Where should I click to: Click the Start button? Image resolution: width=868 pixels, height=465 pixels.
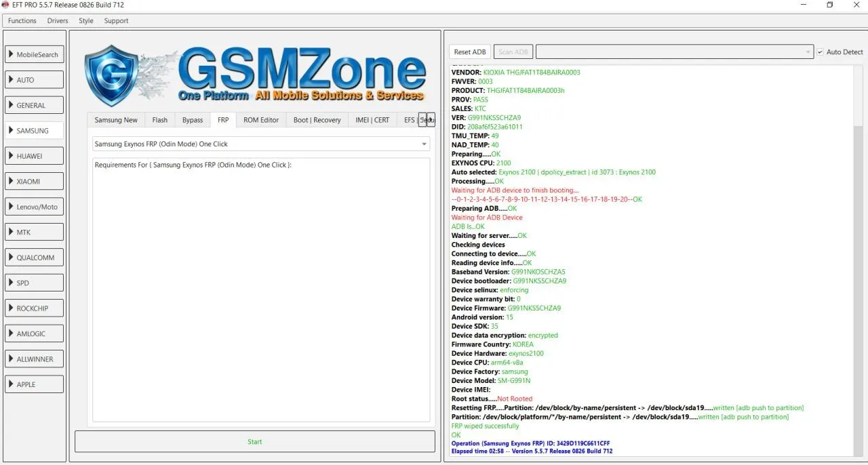point(255,441)
